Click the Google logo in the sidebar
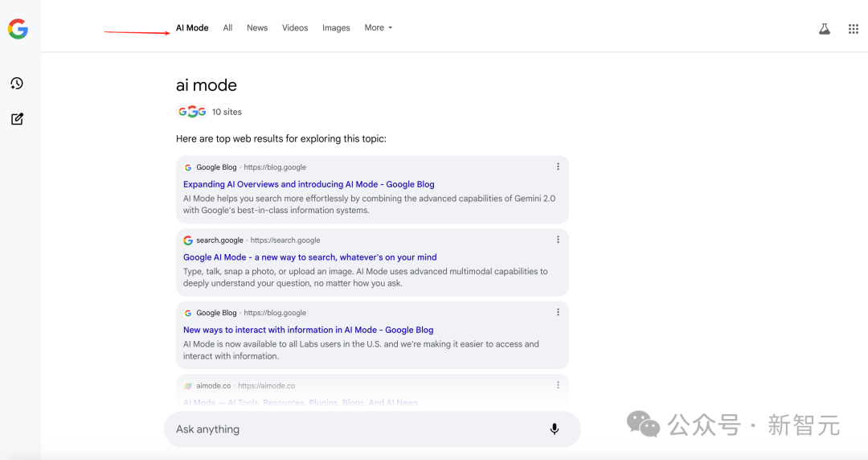 (x=18, y=29)
